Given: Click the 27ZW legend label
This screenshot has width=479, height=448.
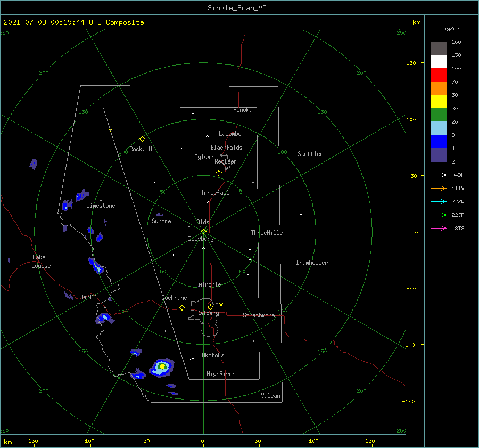Looking at the screenshot, I should 458,201.
